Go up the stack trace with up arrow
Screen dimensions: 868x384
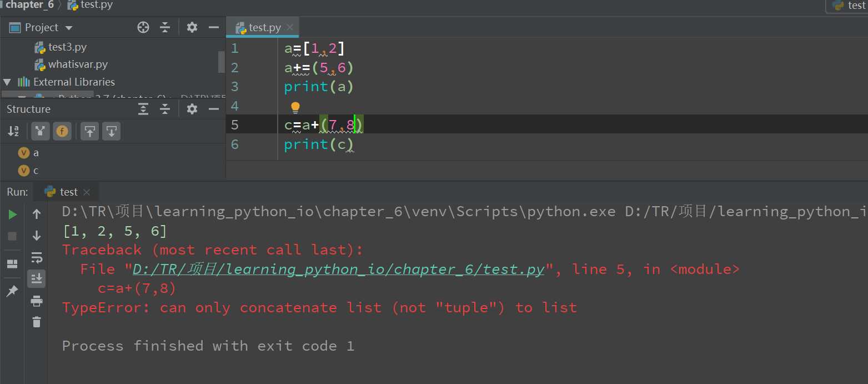point(37,214)
